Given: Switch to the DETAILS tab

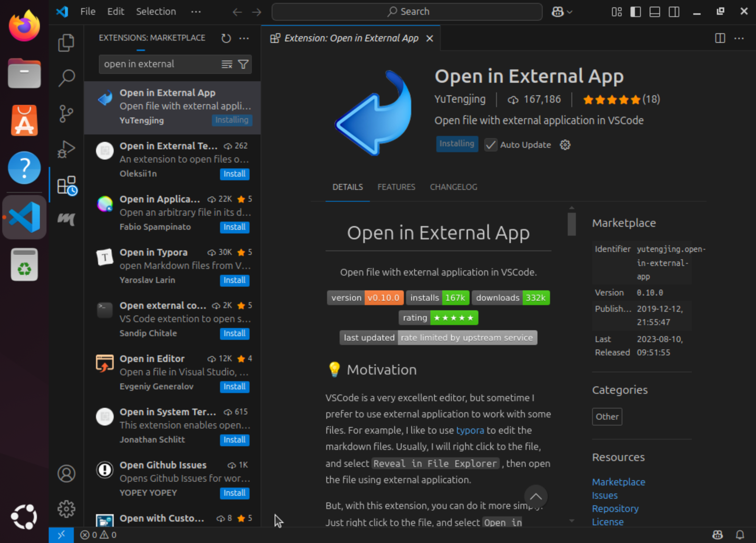Looking at the screenshot, I should pos(347,187).
